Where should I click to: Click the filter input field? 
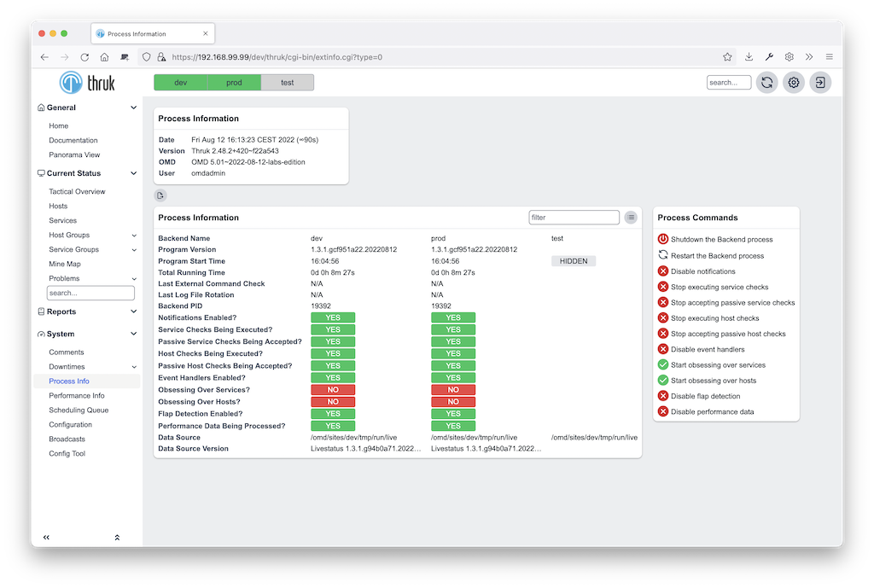tap(574, 218)
